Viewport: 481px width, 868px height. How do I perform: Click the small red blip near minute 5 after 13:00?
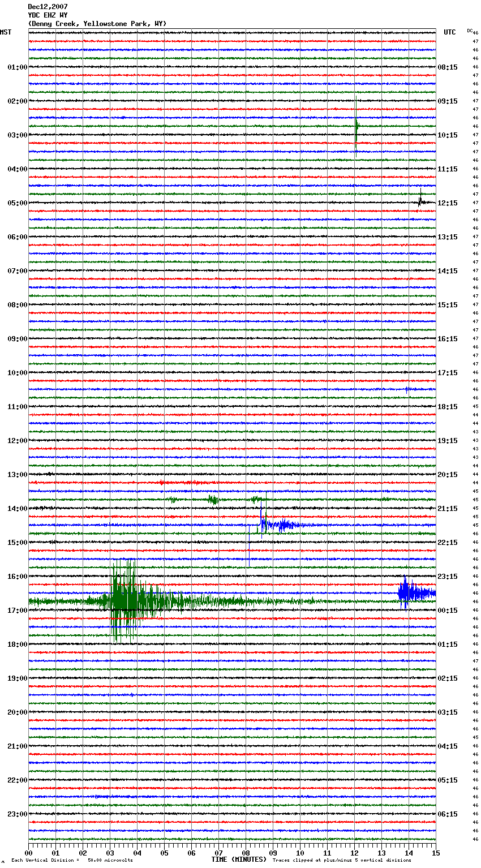(162, 483)
